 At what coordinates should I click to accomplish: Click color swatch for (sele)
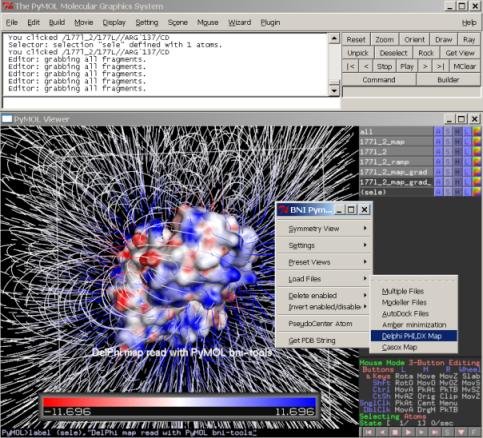pos(477,192)
